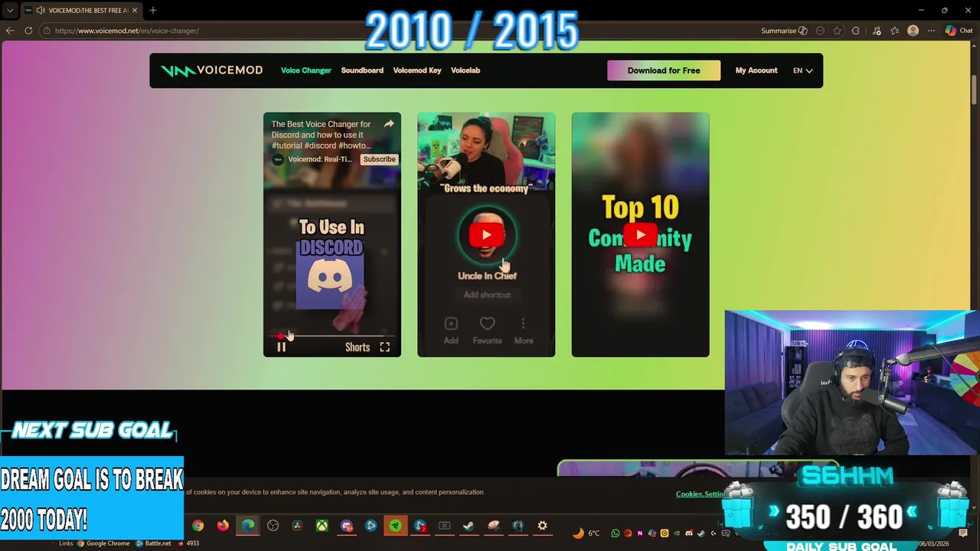Open the favorites list icon

pyautogui.click(x=894, y=31)
